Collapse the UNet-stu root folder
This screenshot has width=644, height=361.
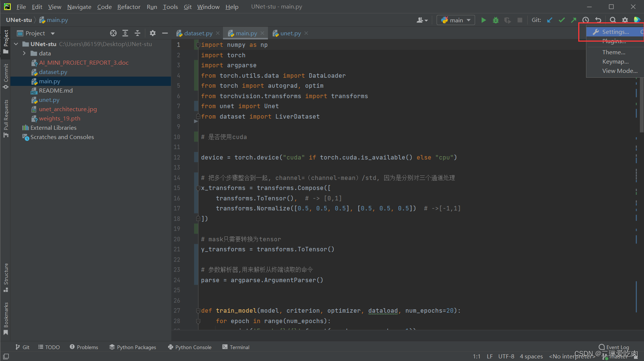(x=16, y=44)
